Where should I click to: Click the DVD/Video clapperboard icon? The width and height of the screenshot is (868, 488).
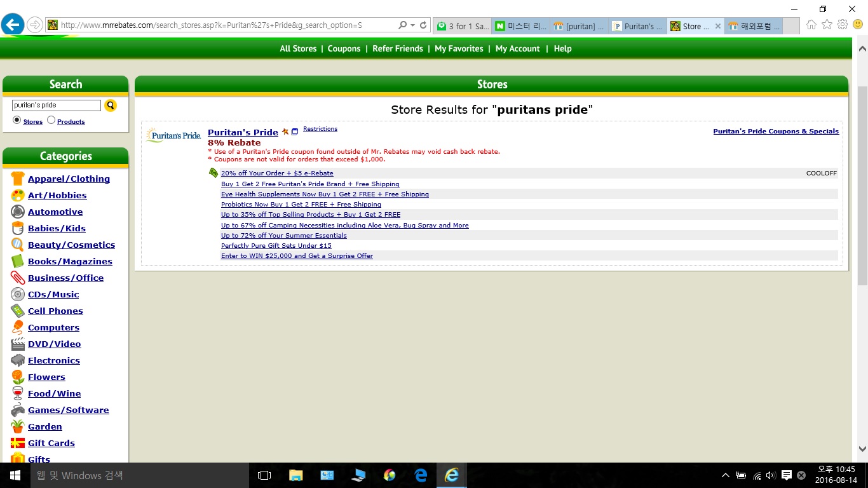click(17, 344)
